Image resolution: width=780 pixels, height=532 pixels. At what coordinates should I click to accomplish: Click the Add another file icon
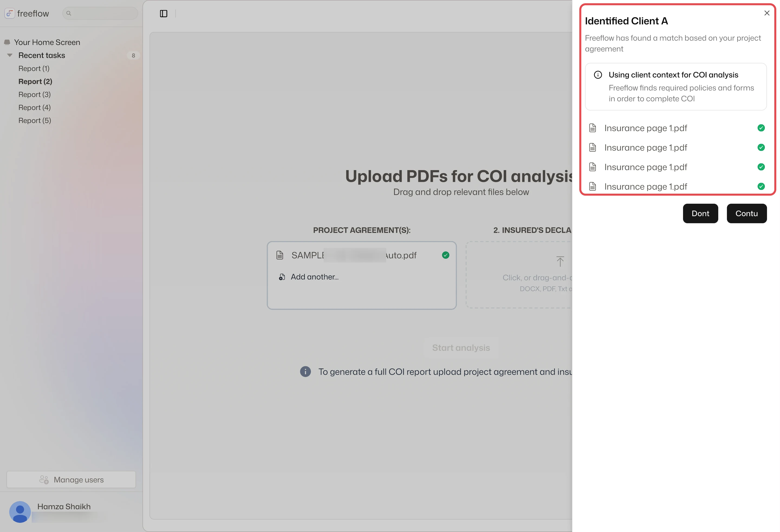[282, 277]
